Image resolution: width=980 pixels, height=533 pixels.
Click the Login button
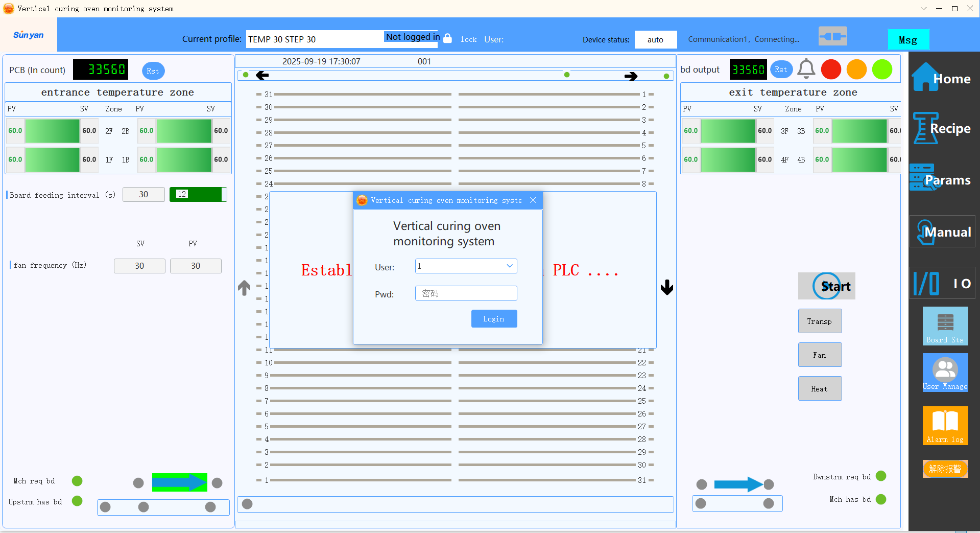[x=493, y=319]
